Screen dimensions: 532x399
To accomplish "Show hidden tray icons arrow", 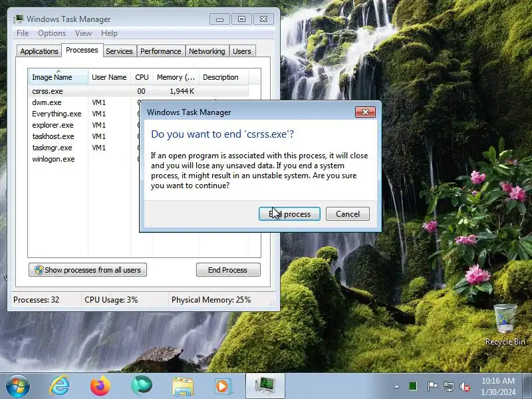I will click(396, 386).
